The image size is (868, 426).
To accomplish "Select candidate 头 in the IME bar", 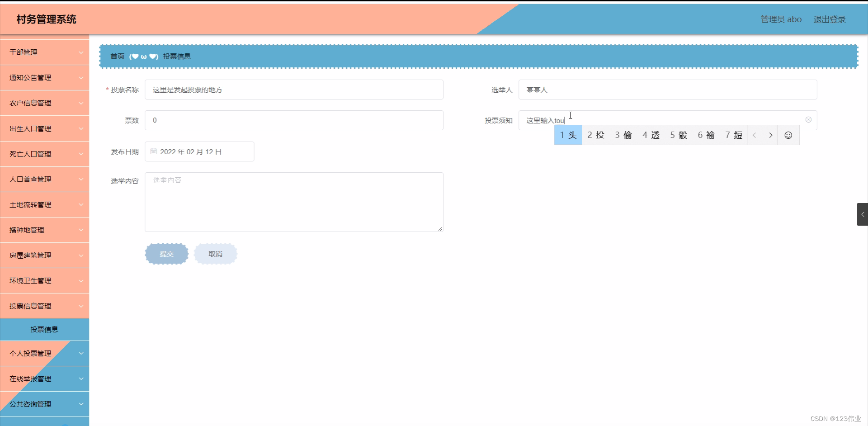I will pyautogui.click(x=568, y=135).
